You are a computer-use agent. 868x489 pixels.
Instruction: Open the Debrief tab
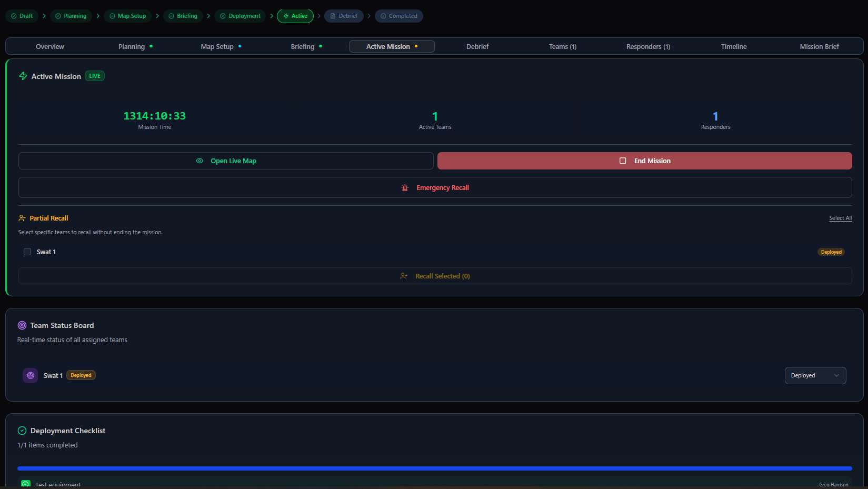(x=477, y=46)
